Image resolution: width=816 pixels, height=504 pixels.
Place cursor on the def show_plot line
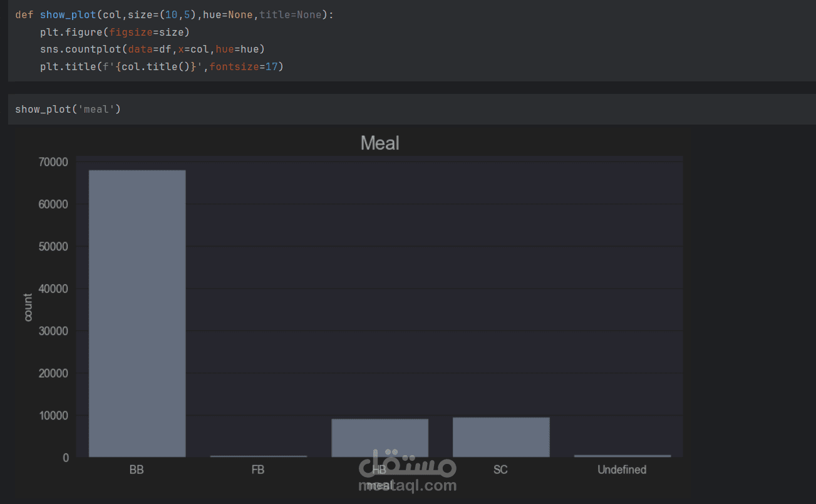(x=174, y=14)
